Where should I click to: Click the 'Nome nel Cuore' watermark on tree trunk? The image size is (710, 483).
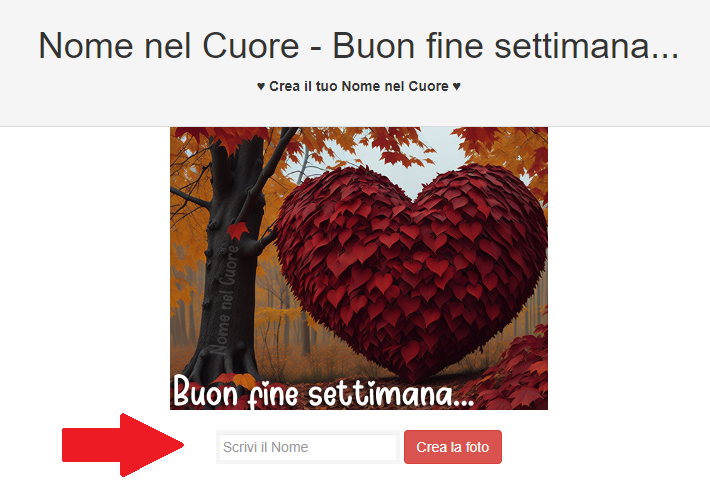point(224,300)
